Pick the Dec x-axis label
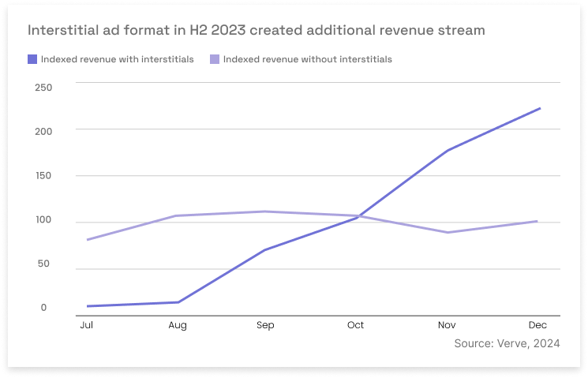Screen dimensions: 588x378 (538, 325)
